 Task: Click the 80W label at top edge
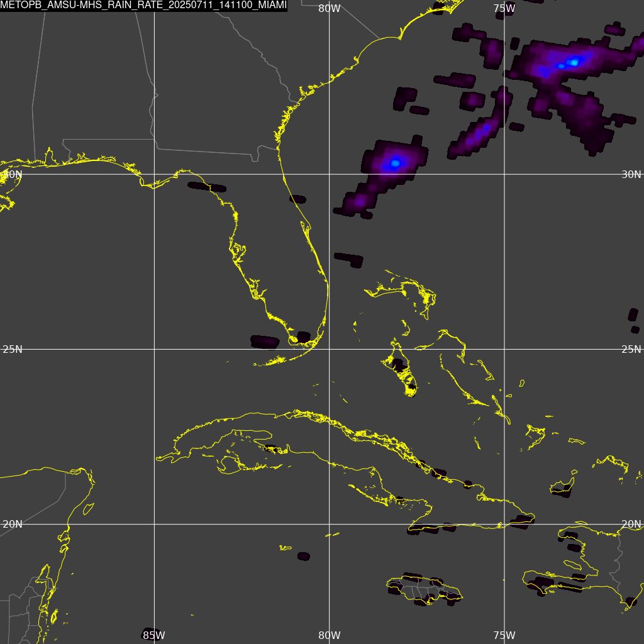[330, 8]
